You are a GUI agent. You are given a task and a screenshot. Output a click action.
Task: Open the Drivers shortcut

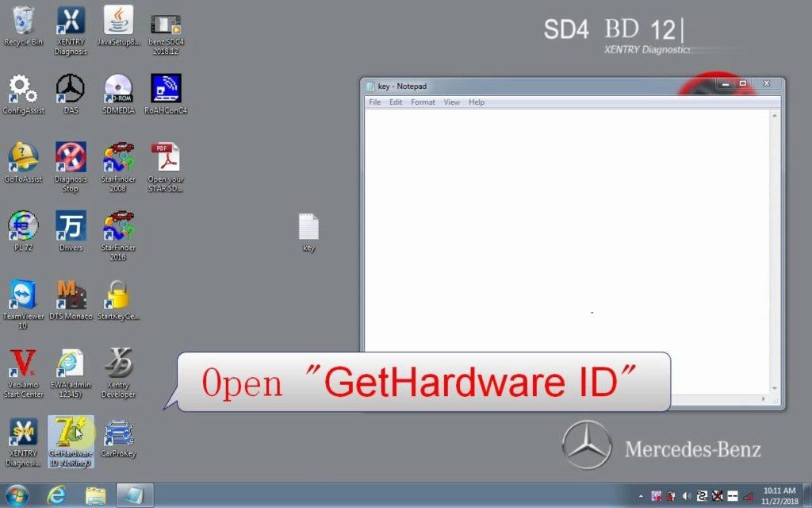(71, 231)
